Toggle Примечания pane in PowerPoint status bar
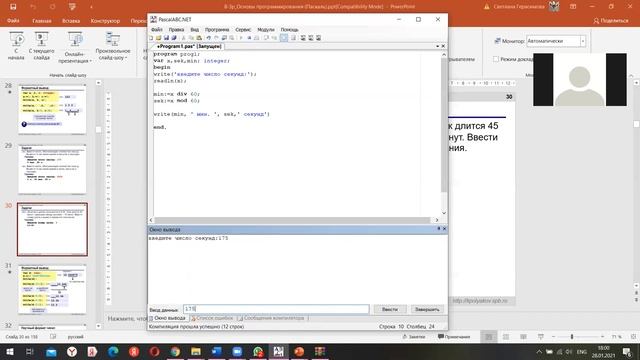The image size is (640, 360). tap(454, 337)
